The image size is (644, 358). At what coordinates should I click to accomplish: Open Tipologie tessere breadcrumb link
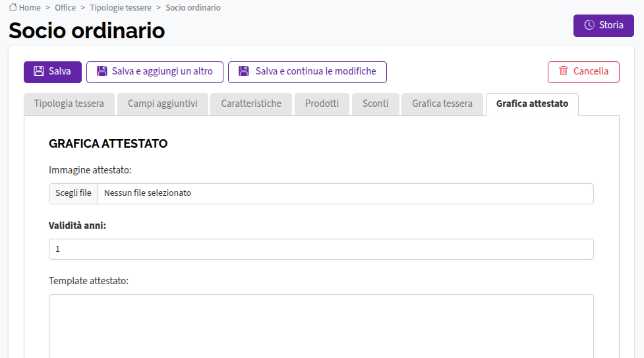click(121, 7)
